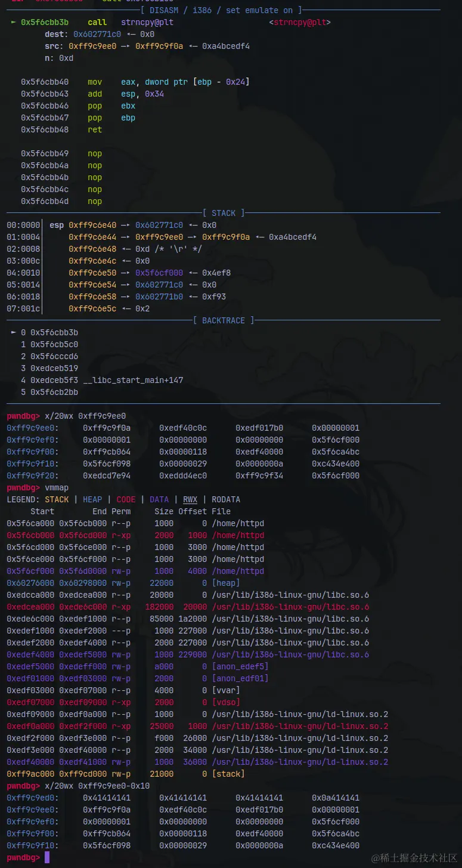Click the "x/20wx 0xff9c9ee0-0x10" command line

97,786
